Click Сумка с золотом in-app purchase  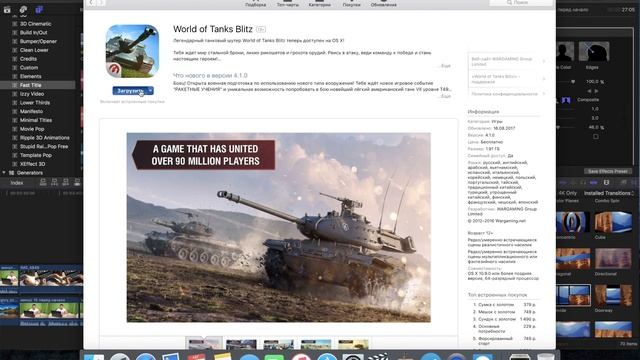[496, 305]
